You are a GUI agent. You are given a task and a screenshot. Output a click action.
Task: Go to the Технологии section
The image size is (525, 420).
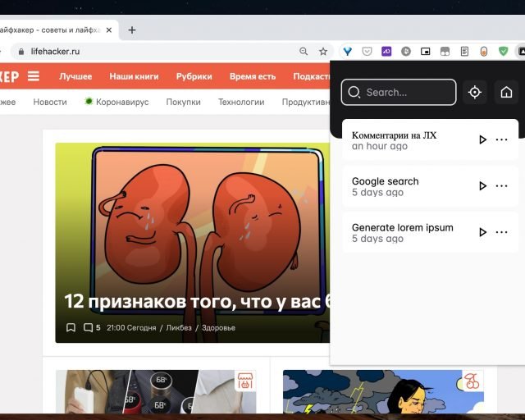click(x=241, y=102)
